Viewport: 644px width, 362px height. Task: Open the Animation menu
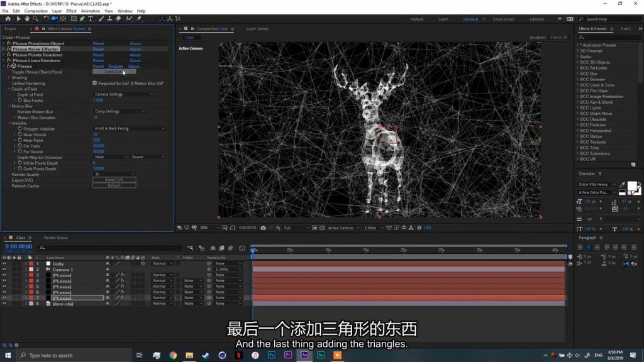[91, 11]
